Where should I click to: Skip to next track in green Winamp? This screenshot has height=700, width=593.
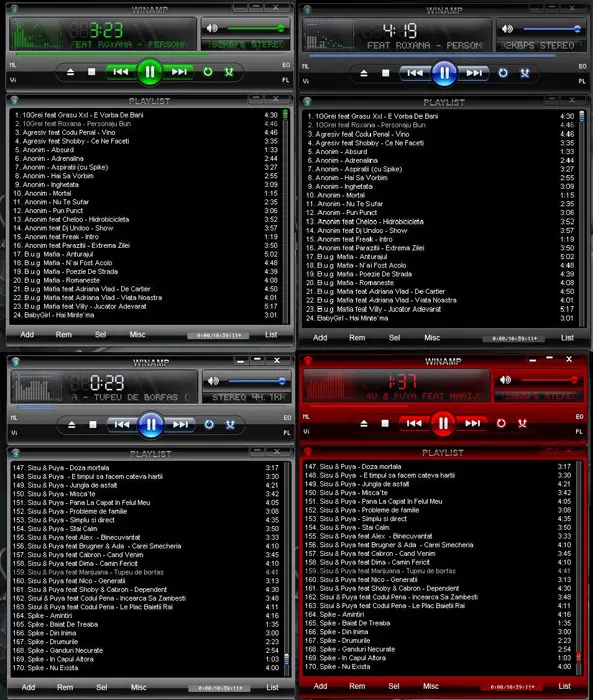pos(179,72)
